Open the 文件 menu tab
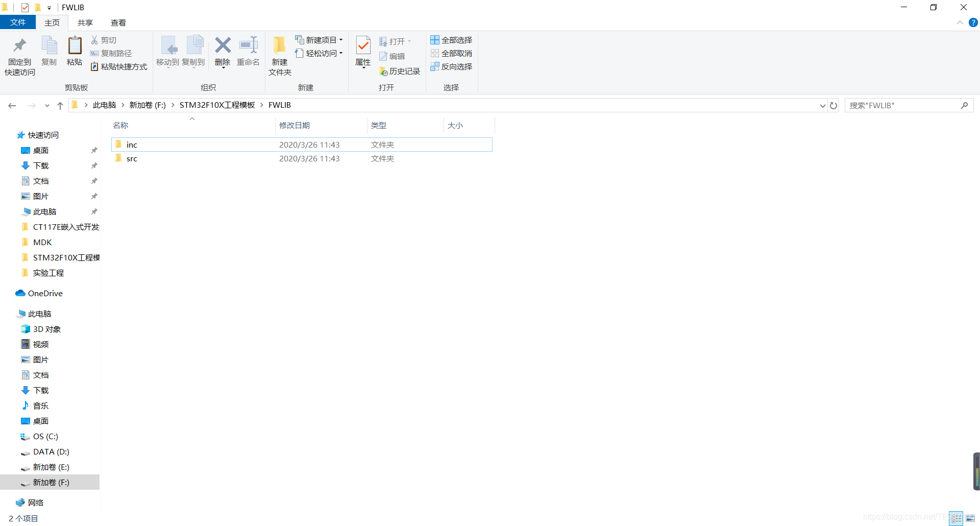Viewport: 980px width, 526px height. (x=18, y=22)
